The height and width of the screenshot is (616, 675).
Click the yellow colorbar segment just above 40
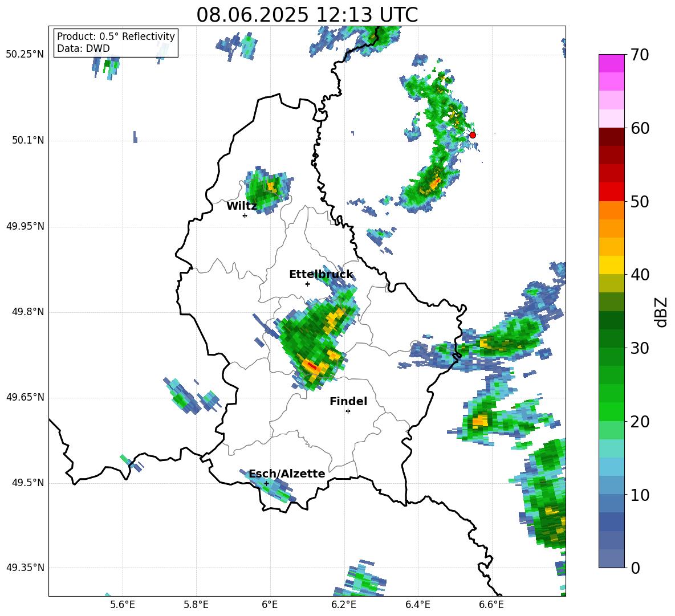tap(612, 265)
